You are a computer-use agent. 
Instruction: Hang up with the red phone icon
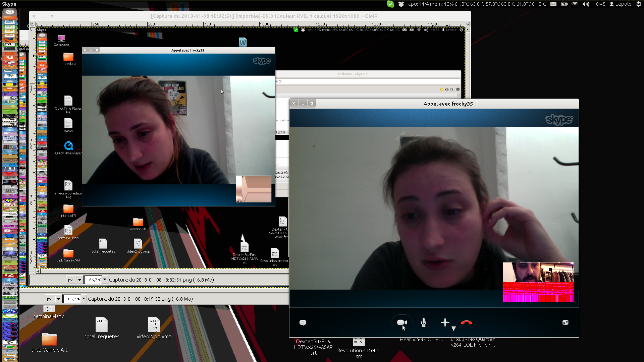tap(466, 322)
